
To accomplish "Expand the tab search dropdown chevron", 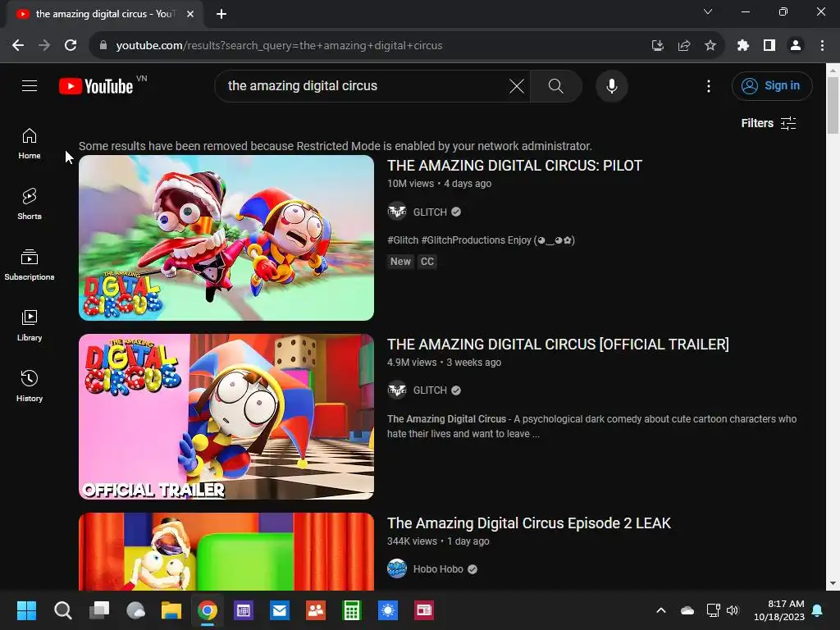I will [x=708, y=11].
